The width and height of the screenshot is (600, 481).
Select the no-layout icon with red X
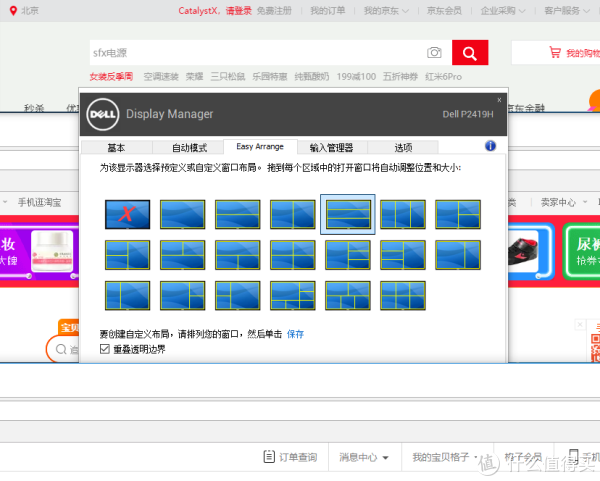click(x=127, y=214)
